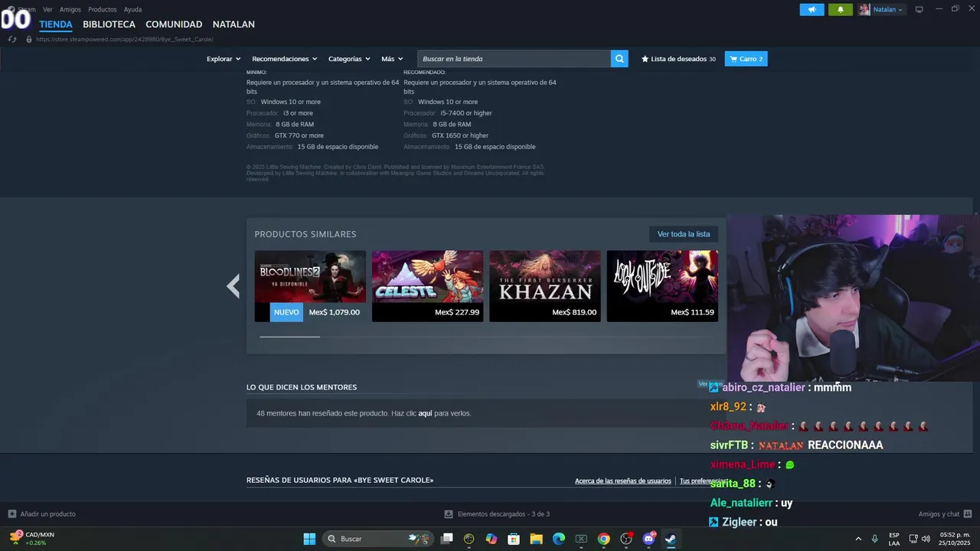This screenshot has height=551, width=980.
Task: Switch to the BIBLIOTECA tab
Action: coord(109,24)
